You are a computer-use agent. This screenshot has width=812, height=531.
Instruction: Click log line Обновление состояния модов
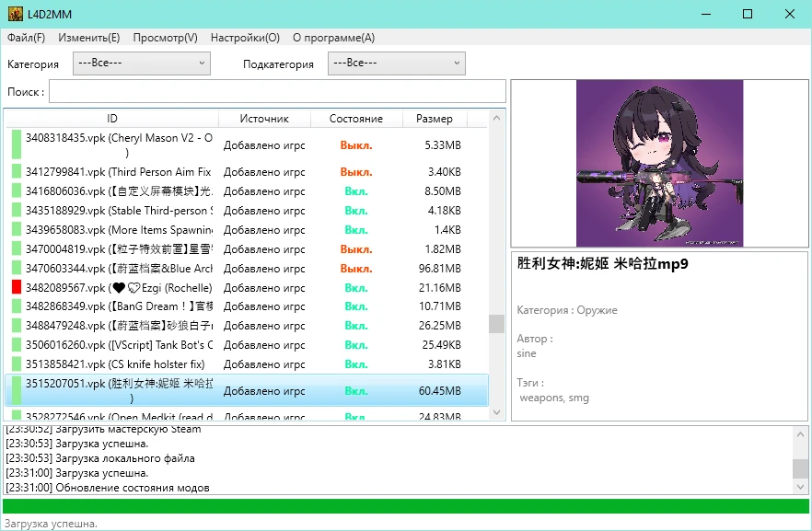(x=108, y=488)
